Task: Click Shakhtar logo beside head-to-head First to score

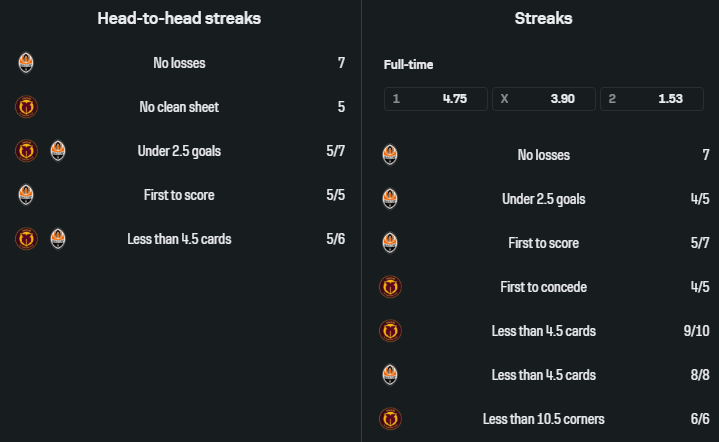Action: click(x=26, y=195)
